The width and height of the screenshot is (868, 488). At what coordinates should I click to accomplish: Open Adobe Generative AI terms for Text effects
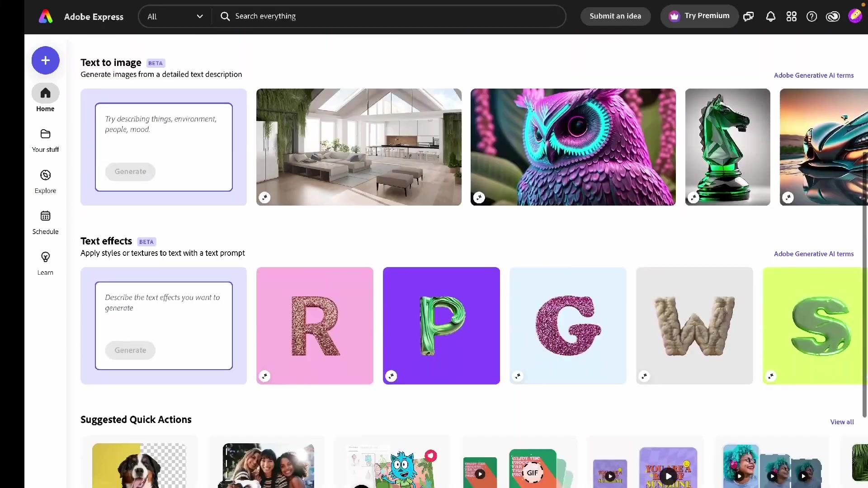[x=813, y=254]
